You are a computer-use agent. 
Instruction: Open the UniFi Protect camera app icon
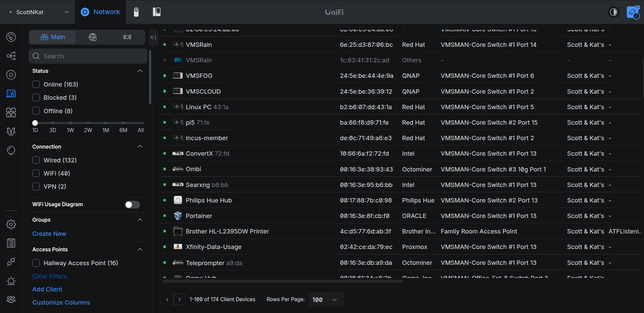(136, 12)
